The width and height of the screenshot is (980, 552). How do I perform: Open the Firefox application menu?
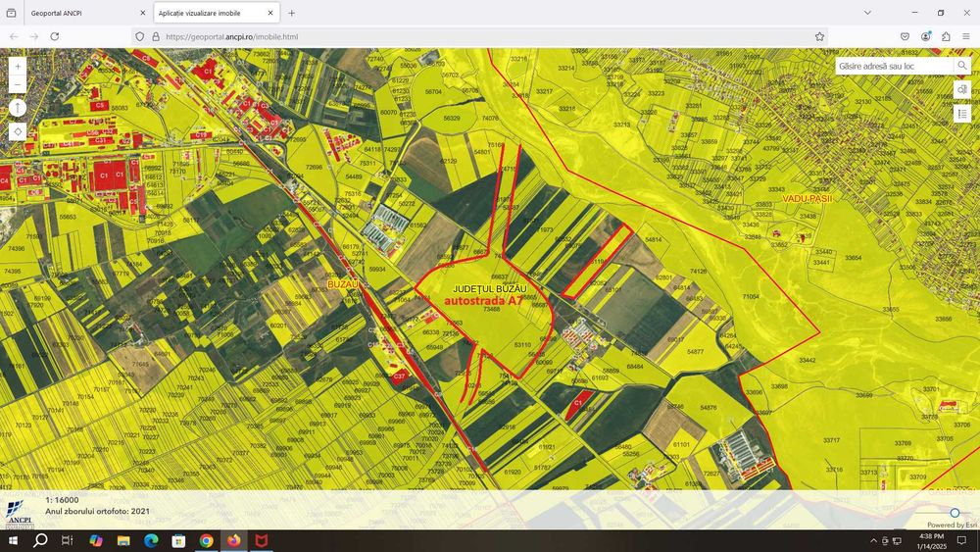965,36
